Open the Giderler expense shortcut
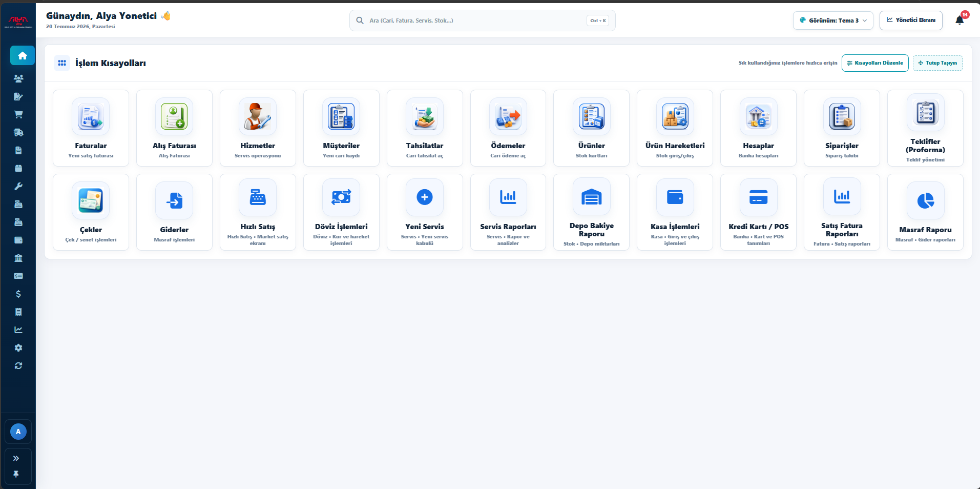The height and width of the screenshot is (489, 980). [174, 212]
